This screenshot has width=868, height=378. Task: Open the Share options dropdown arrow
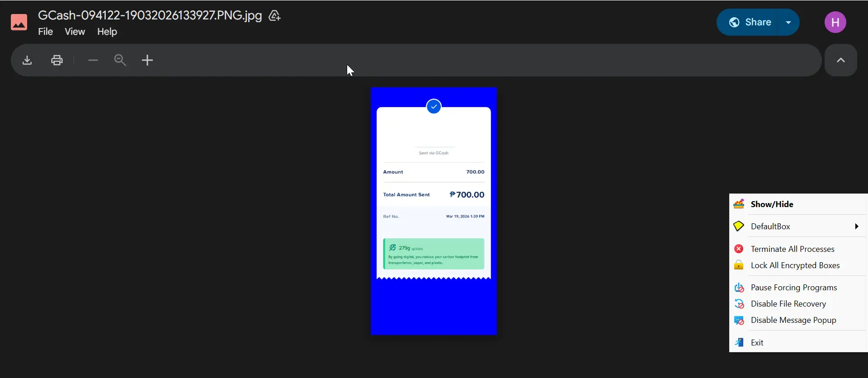point(788,22)
